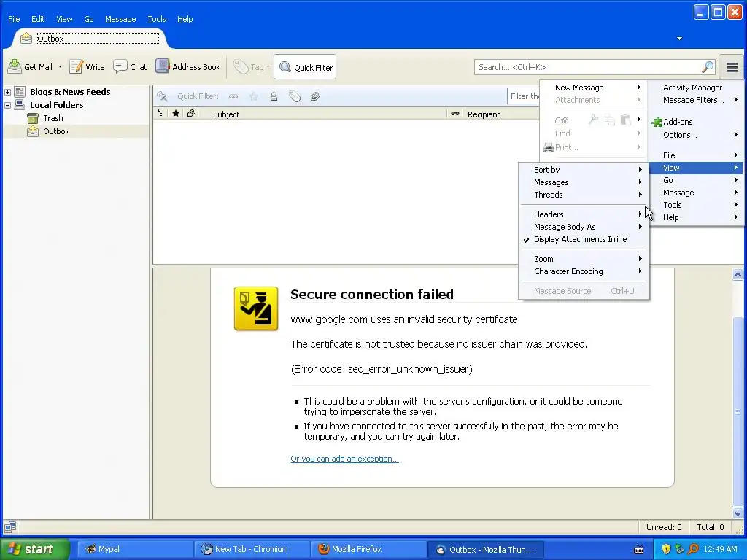Screen dimensions: 747x560
Task: Sort by starred column header
Action: click(176, 113)
